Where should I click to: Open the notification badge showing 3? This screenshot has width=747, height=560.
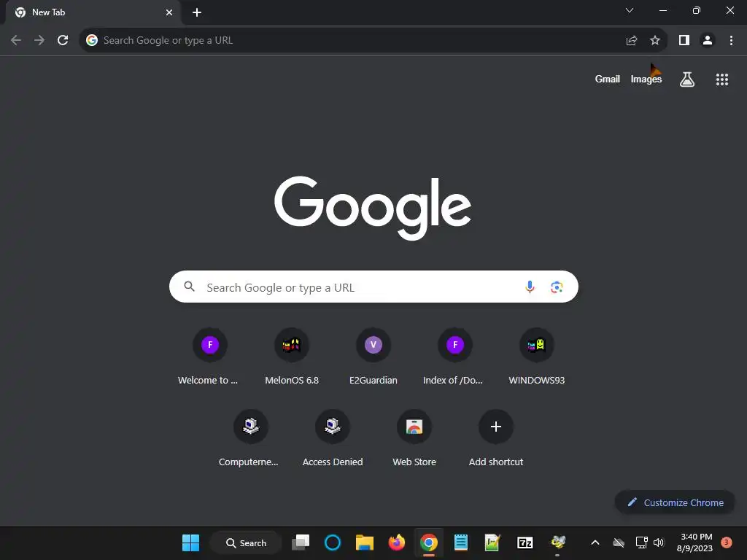(x=727, y=542)
